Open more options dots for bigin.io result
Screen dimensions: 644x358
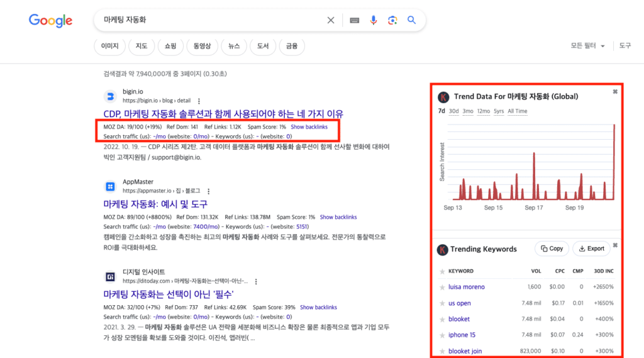pyautogui.click(x=199, y=101)
